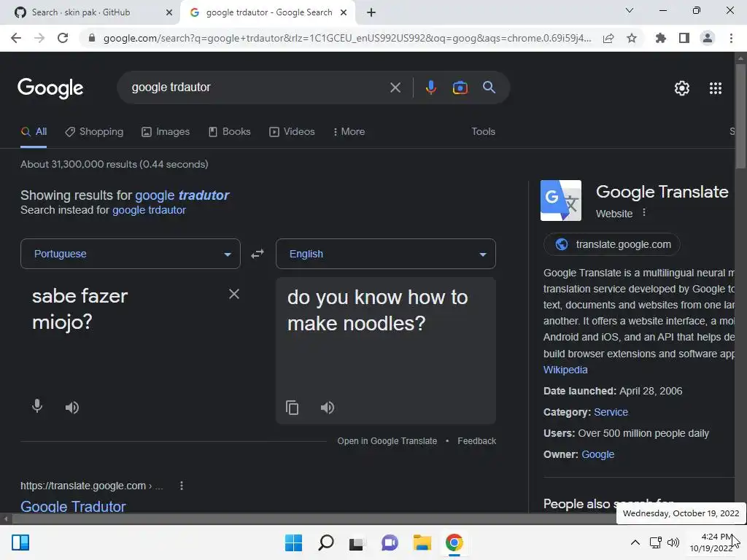Listen to the English translation
Image resolution: width=747 pixels, height=560 pixels.
pos(328,408)
